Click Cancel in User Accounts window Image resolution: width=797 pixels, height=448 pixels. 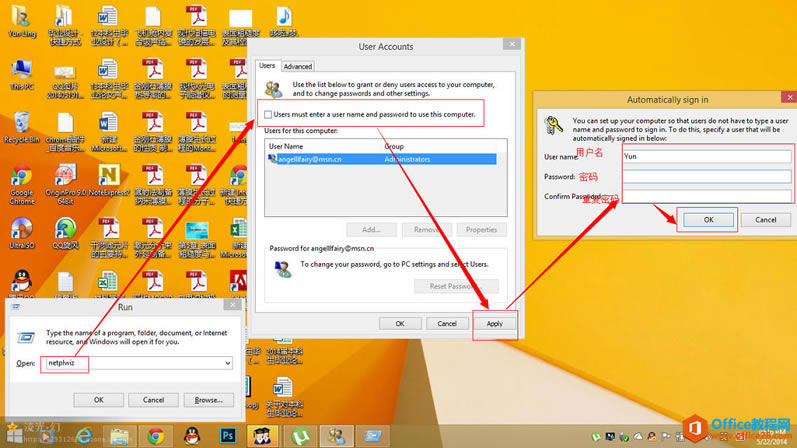(447, 323)
